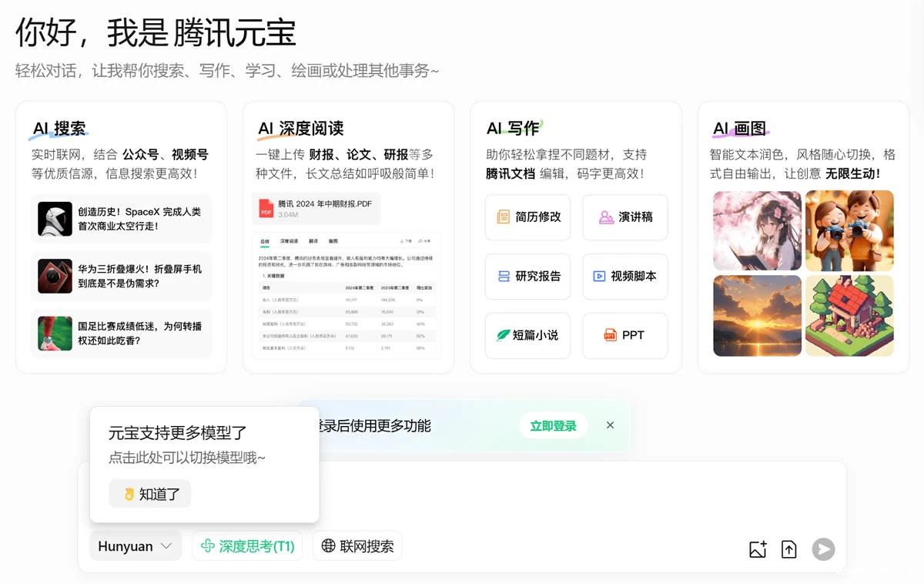Select the 总结 tab in deep reading preview

point(265,241)
